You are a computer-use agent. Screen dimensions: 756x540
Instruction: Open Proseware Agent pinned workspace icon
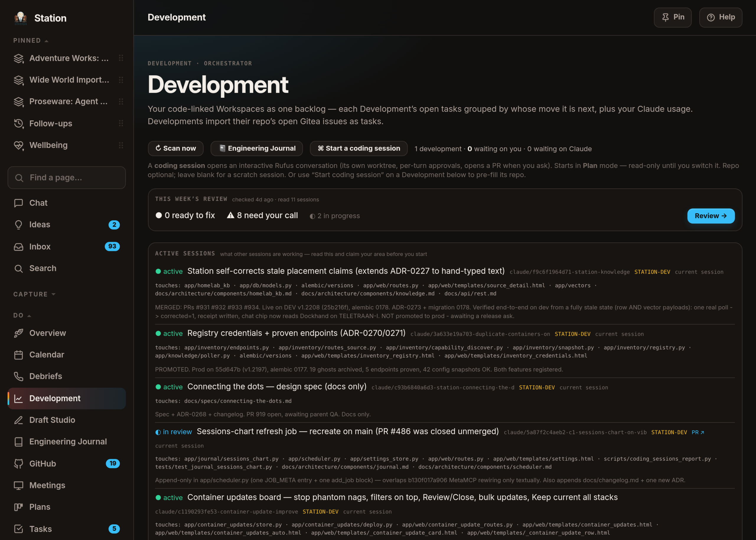tap(19, 102)
